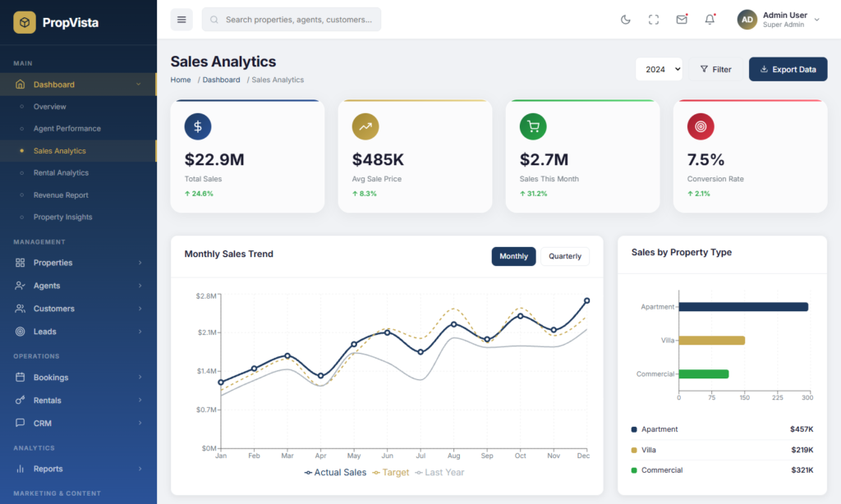Viewport: 841px width, 504px height.
Task: Follow the Dashboard breadcrumb link
Action: point(222,80)
